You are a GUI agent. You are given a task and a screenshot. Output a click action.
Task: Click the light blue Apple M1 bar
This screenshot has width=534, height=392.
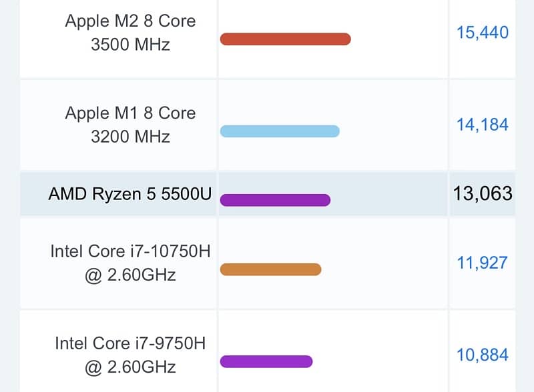point(280,131)
